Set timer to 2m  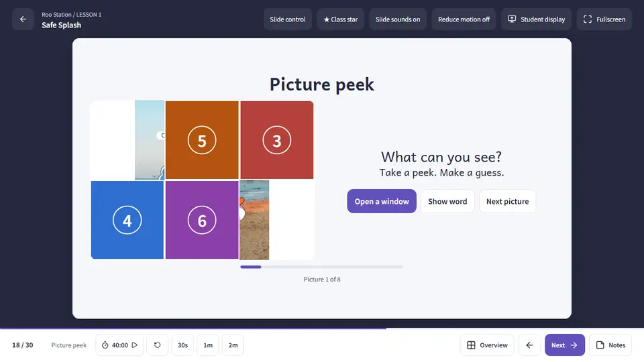(x=233, y=345)
